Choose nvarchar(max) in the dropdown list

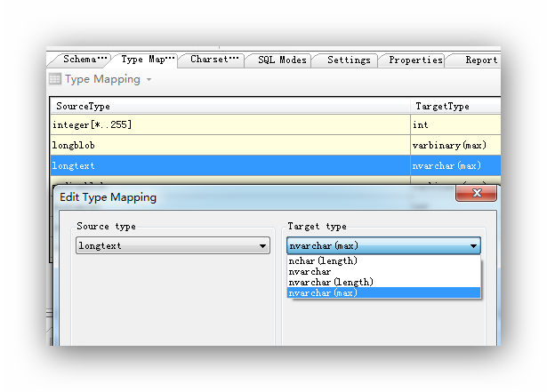point(383,293)
